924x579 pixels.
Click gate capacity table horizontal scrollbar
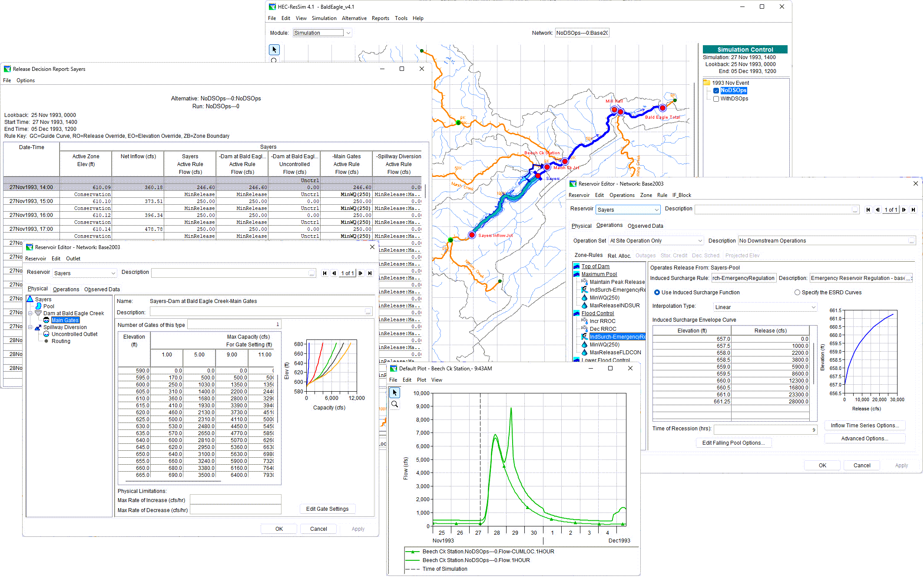click(x=173, y=481)
